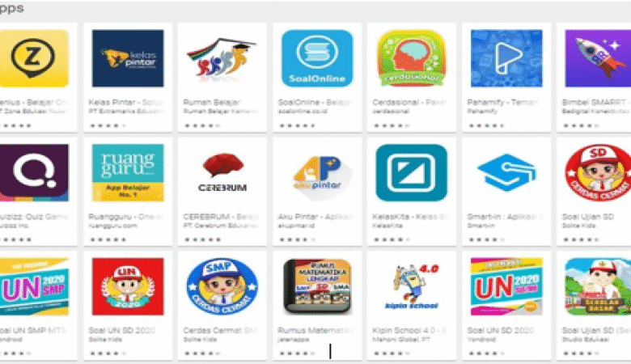Click the Soal UN SD 2020 red icon
631x364 pixels.
coord(128,286)
